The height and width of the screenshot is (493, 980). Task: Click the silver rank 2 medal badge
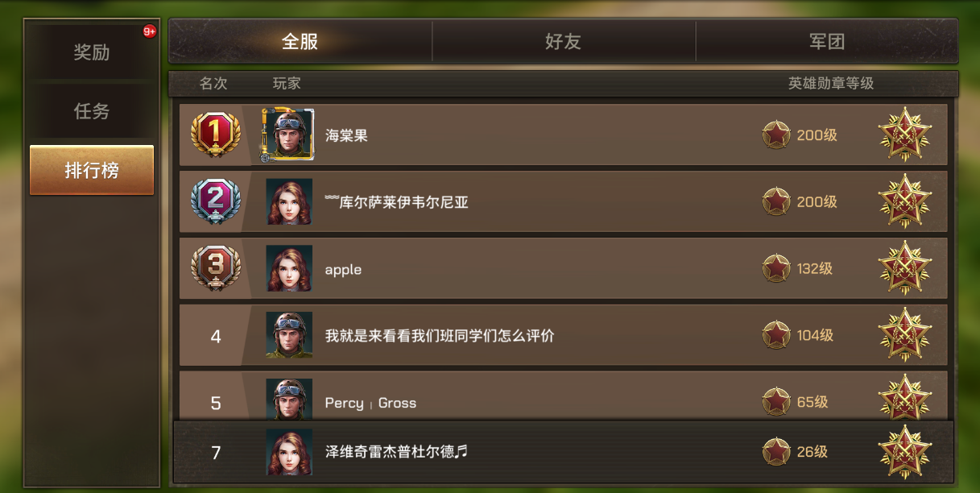[x=215, y=201]
